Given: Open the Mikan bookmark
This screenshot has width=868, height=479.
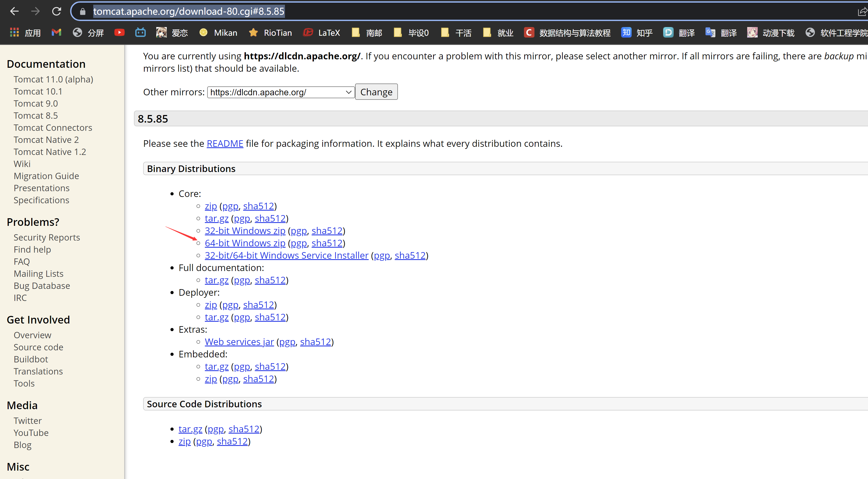Looking at the screenshot, I should tap(218, 33).
